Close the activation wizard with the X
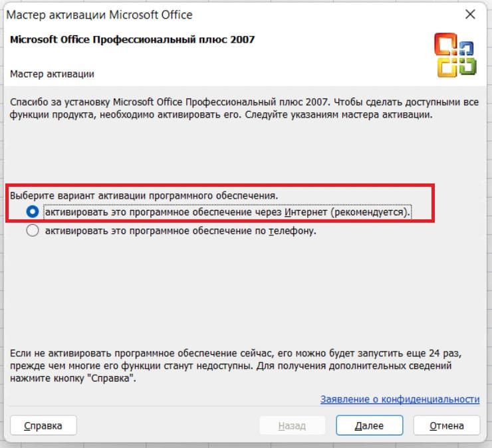The image size is (492, 448). [x=470, y=13]
